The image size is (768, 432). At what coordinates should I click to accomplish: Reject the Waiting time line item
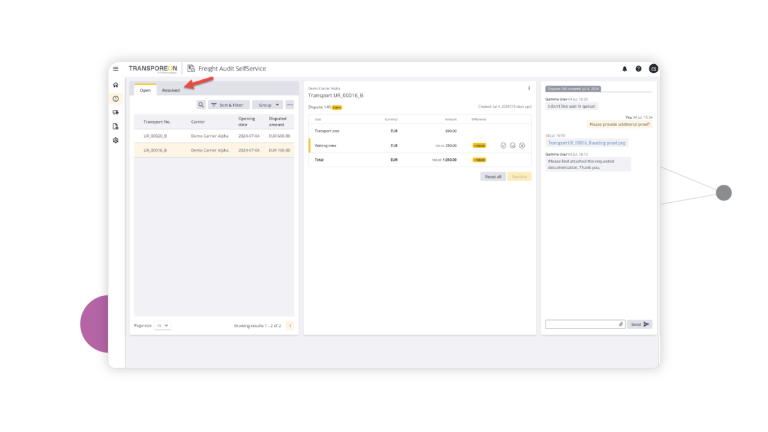coord(522,145)
